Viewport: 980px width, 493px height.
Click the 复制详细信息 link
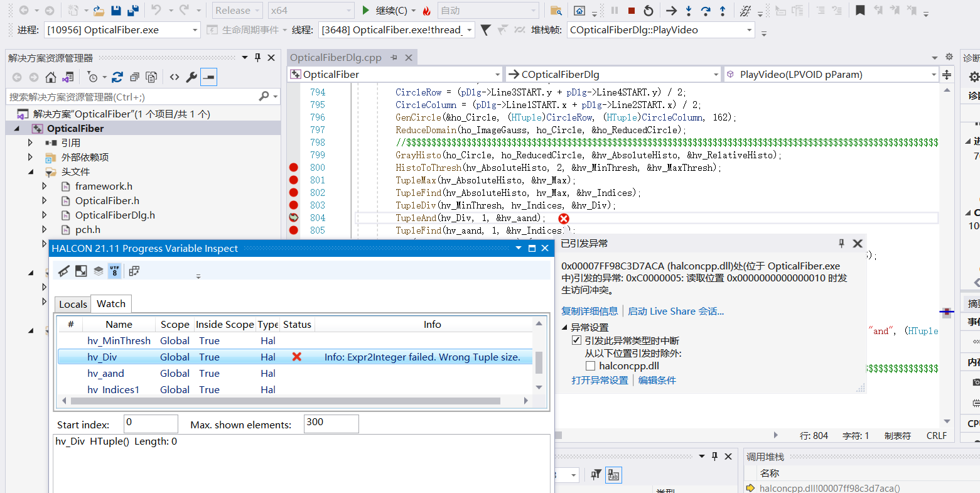pyautogui.click(x=590, y=311)
